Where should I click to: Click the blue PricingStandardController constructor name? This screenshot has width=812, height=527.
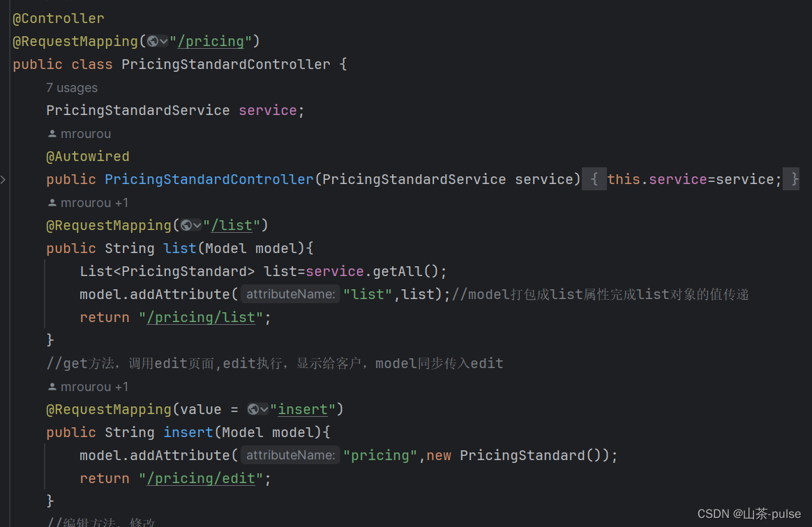click(x=209, y=180)
